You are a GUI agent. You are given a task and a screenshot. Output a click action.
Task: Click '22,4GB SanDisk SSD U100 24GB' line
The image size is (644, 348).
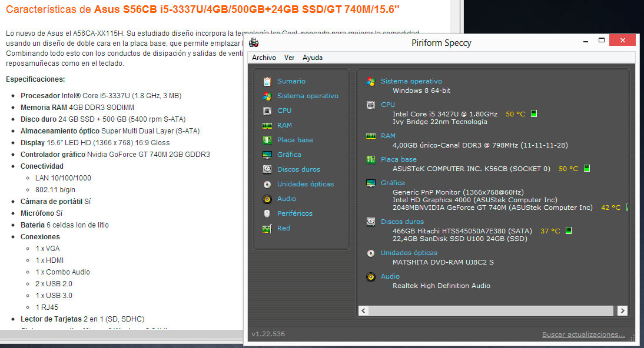[460, 239]
